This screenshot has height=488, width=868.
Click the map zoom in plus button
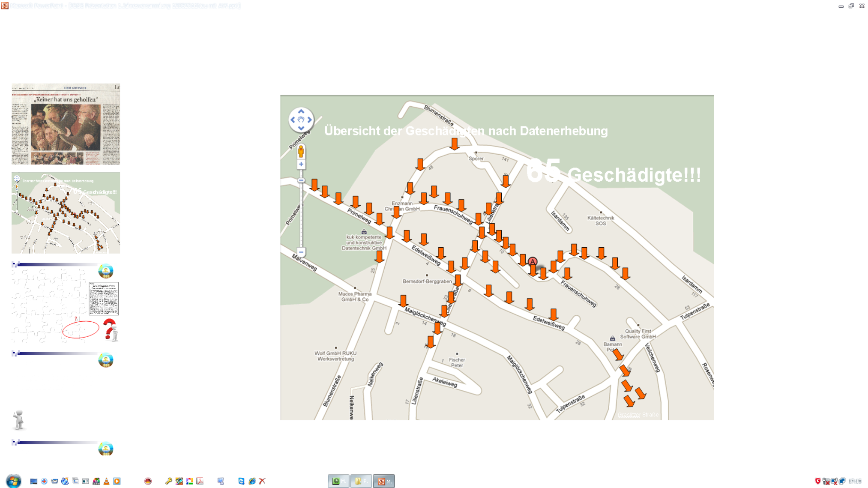[x=301, y=164]
